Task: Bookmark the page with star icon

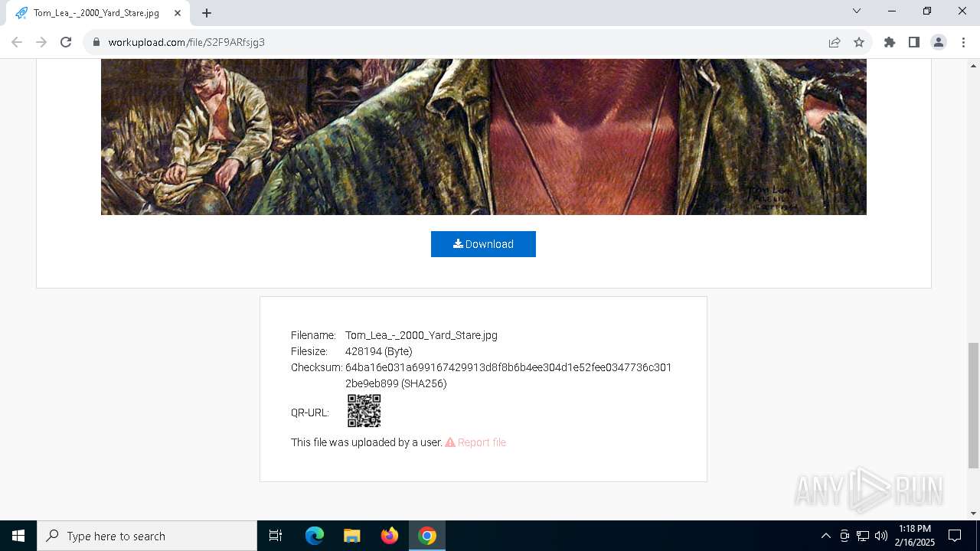Action: pyautogui.click(x=859, y=42)
